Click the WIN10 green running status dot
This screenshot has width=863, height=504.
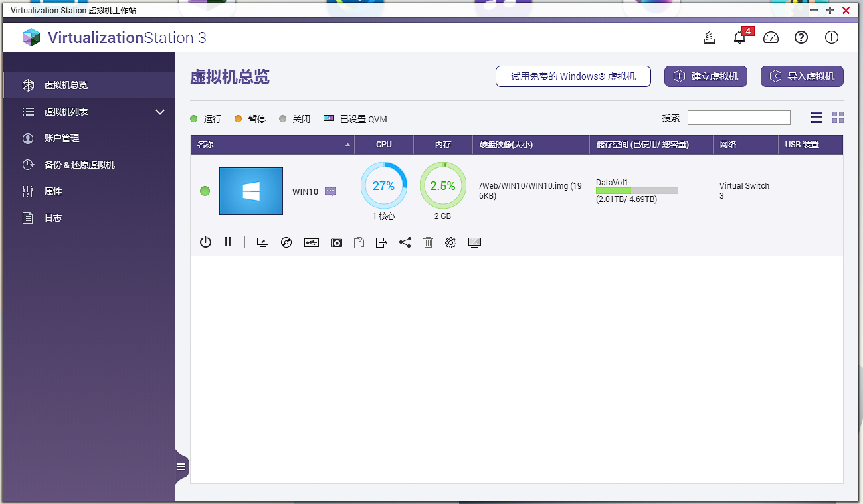point(205,191)
